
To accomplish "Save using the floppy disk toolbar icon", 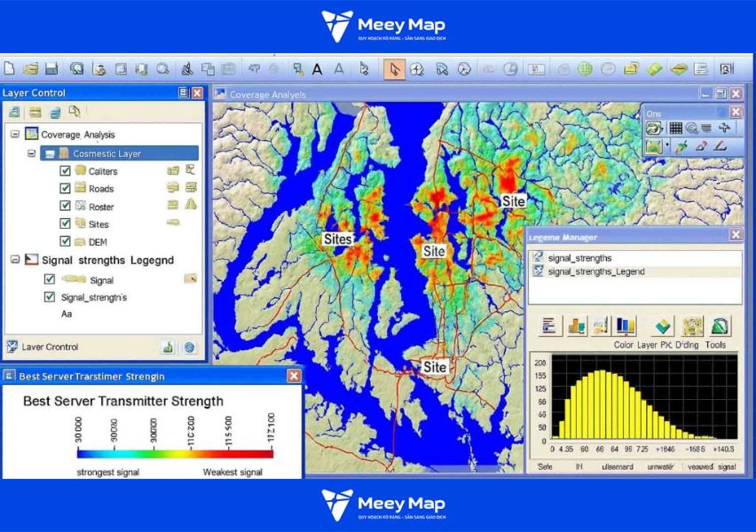I will [51, 68].
